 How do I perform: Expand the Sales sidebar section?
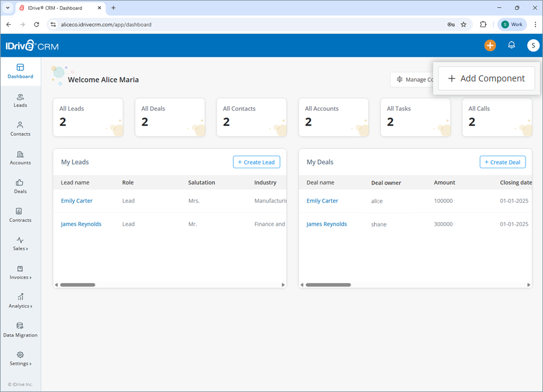(x=20, y=245)
